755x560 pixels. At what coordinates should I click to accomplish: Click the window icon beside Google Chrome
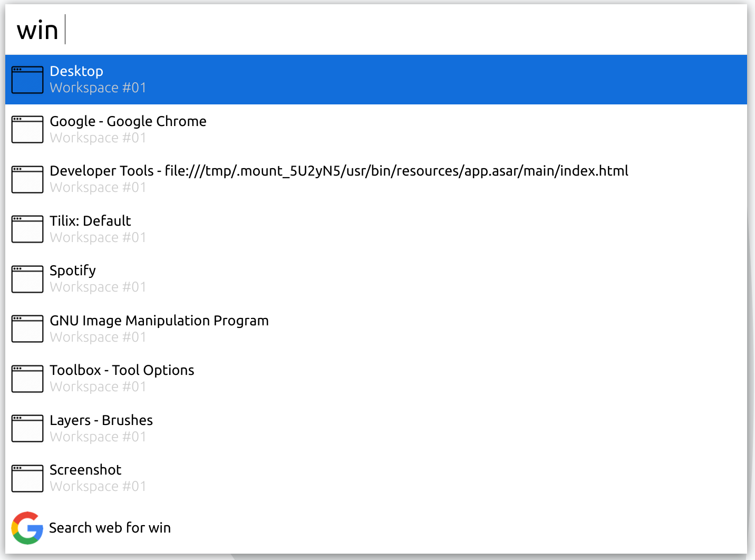[27, 129]
